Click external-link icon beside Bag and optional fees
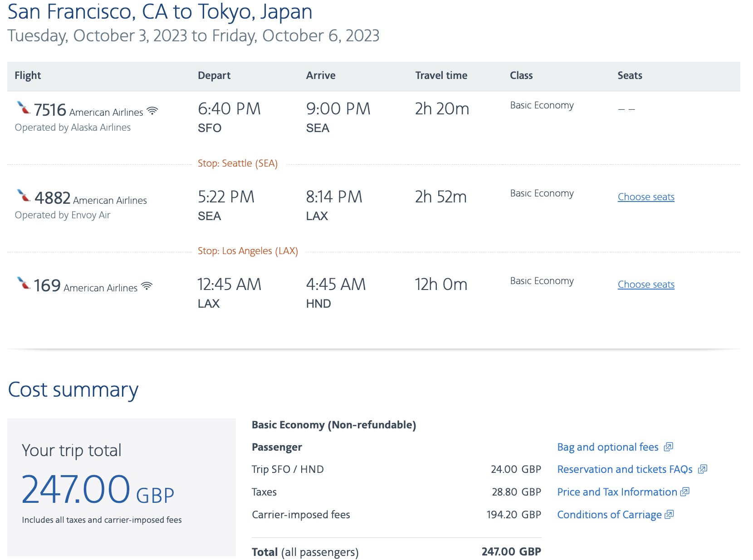The width and height of the screenshot is (753, 560). [668, 447]
